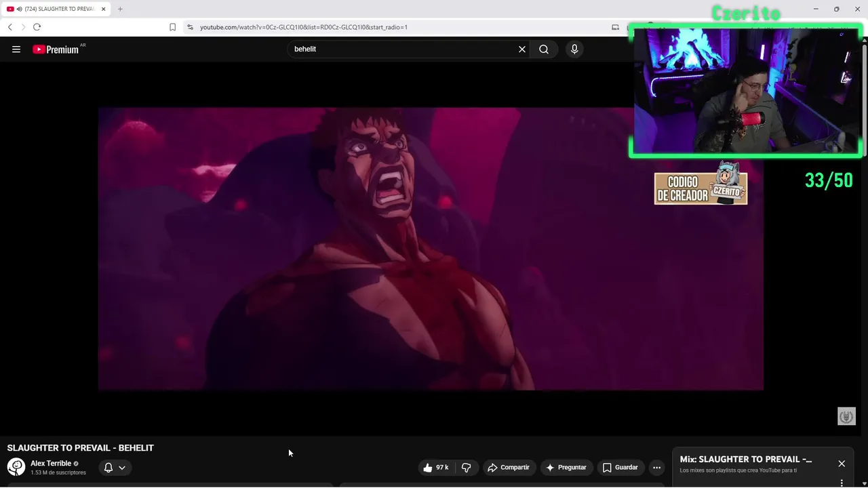This screenshot has height=488, width=868.
Task: Run search with magnifying glass button
Action: point(544,49)
